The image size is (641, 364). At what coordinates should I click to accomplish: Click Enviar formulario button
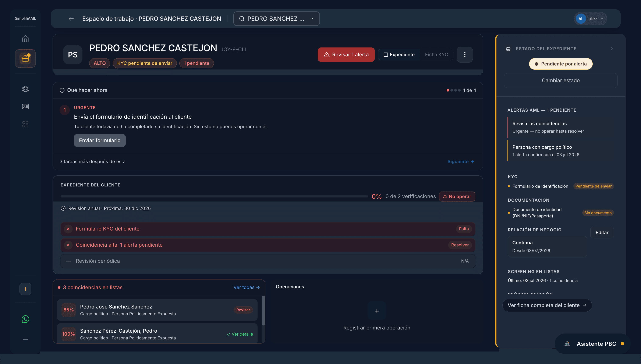coord(100,140)
